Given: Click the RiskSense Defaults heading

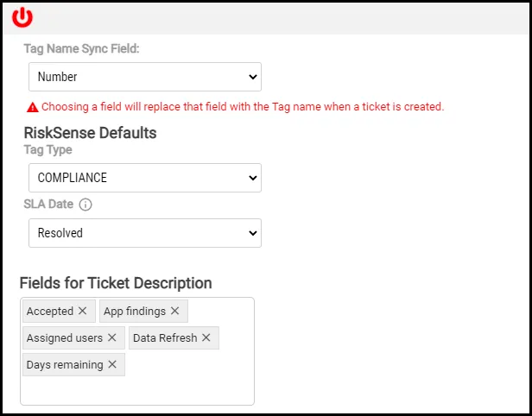Looking at the screenshot, I should coord(90,133).
